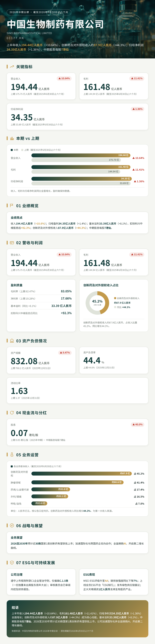
Task: Click the 数据来源 footnote line
Action: 52,631
